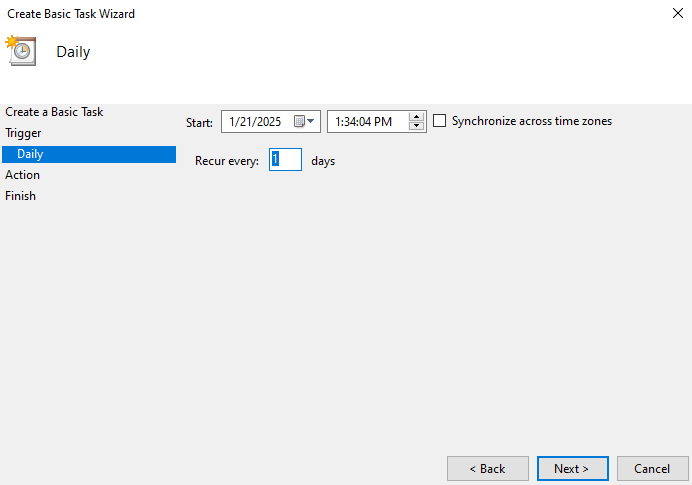Click the Next button
The width and height of the screenshot is (692, 485).
[x=571, y=468]
